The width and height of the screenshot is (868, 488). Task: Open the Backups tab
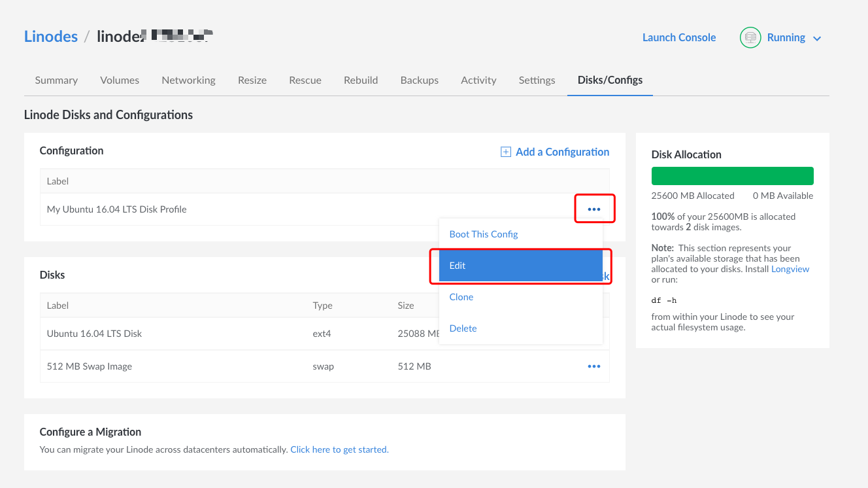[x=419, y=80]
